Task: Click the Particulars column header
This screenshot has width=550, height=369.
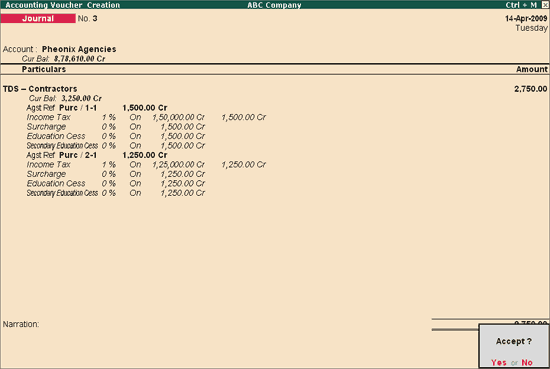Action: [x=44, y=69]
